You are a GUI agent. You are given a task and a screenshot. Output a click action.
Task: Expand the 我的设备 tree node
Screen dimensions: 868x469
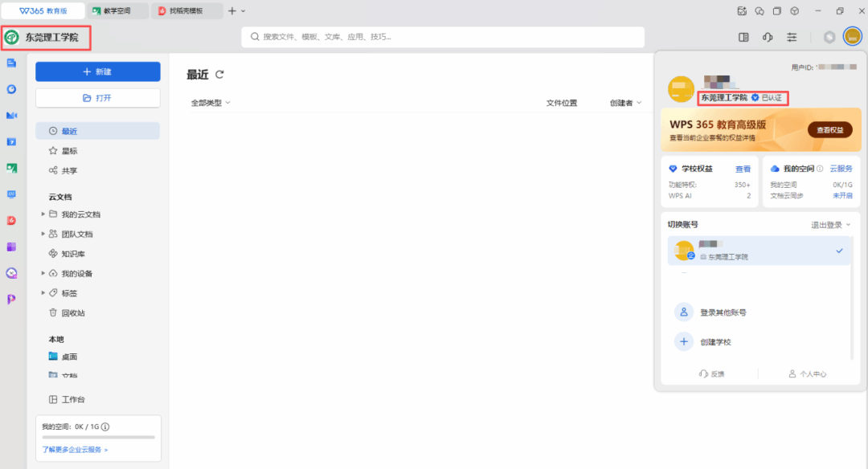point(43,273)
